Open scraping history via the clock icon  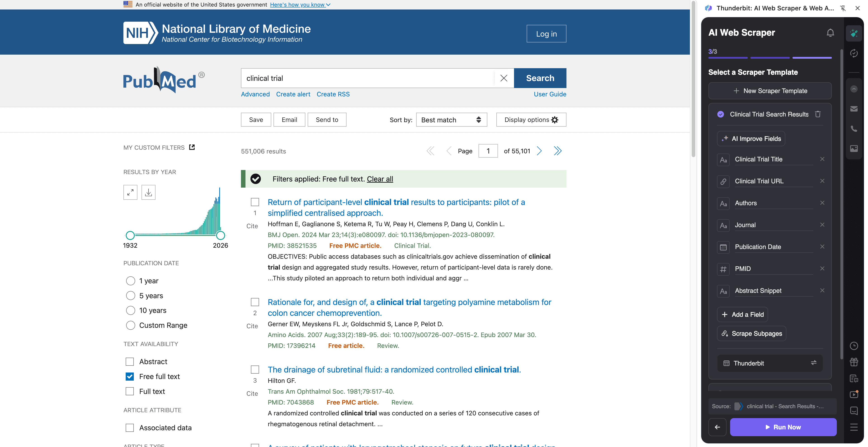coord(854,346)
